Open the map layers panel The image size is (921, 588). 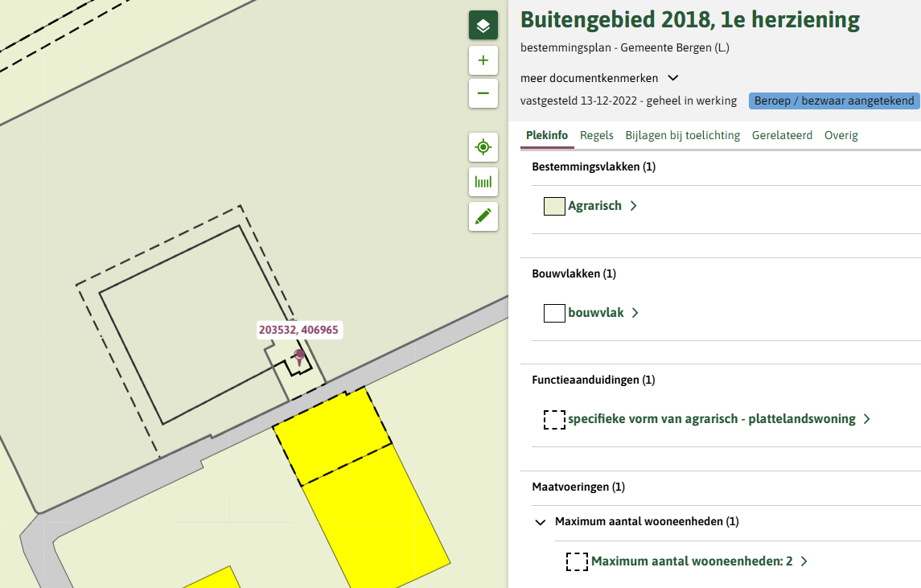click(x=483, y=25)
